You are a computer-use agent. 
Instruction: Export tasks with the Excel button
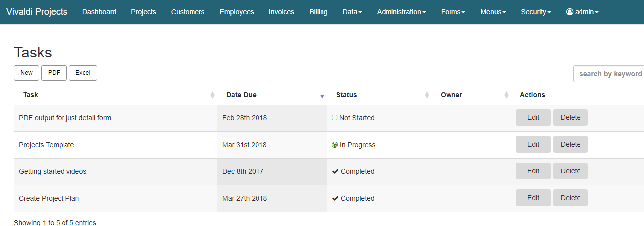click(83, 73)
